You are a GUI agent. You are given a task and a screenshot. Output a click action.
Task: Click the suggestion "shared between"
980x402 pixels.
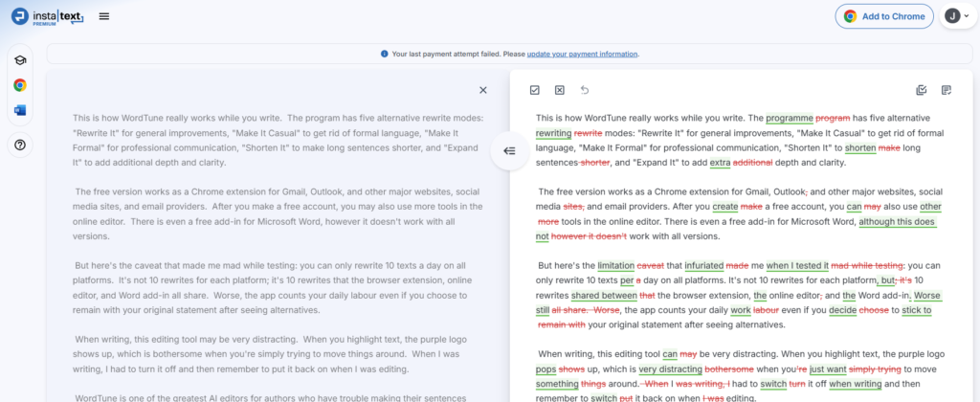[x=604, y=295]
